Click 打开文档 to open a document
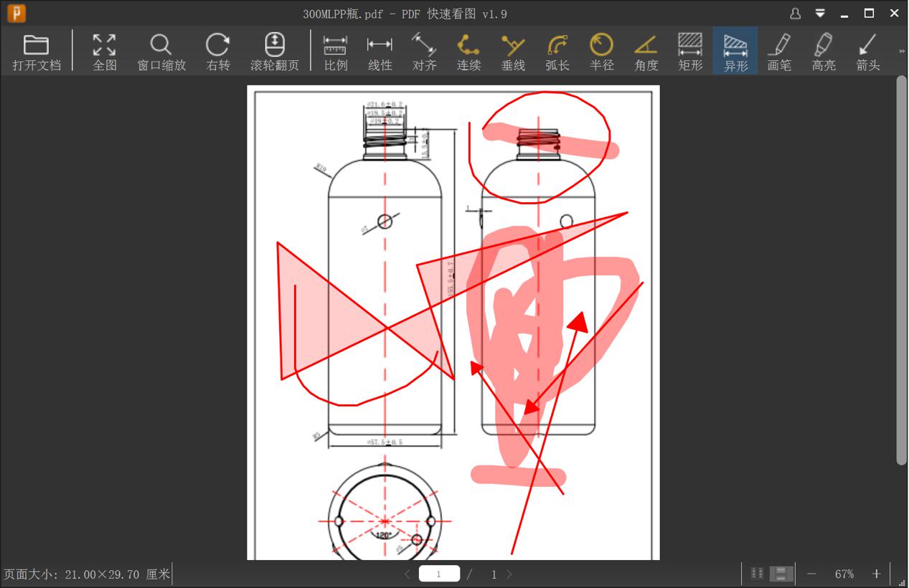Screen dimensions: 909x588 tap(37, 50)
